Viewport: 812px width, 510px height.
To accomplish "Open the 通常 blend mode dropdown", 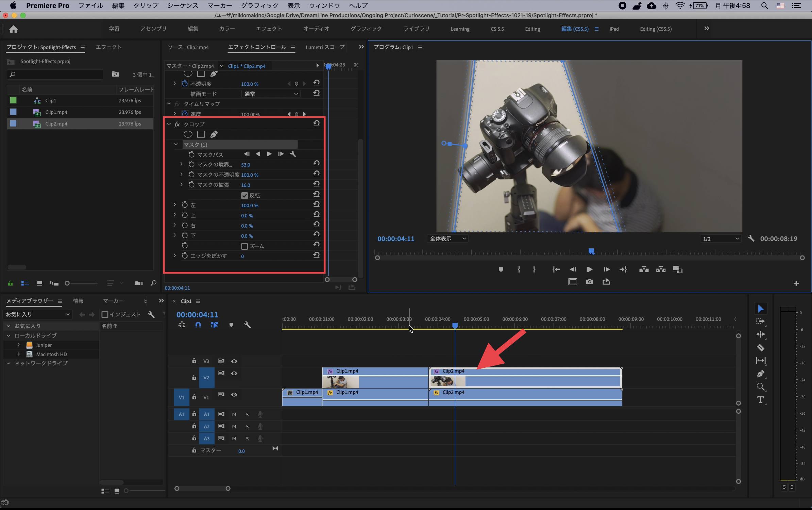I will coord(271,94).
